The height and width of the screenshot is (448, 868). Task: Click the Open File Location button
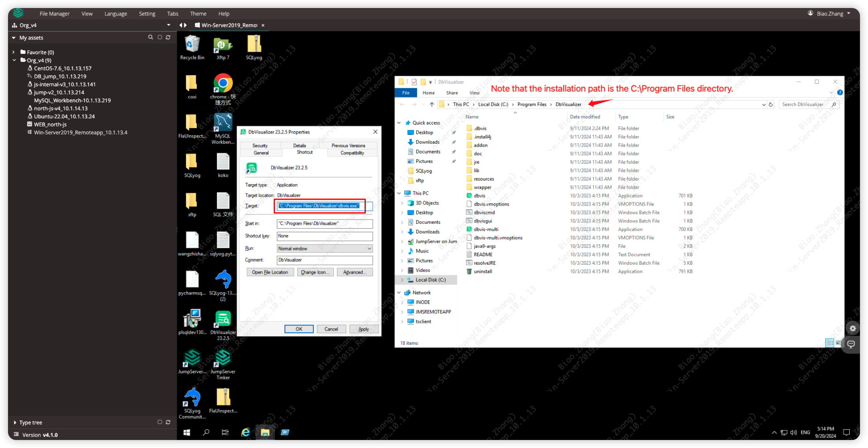click(x=270, y=272)
